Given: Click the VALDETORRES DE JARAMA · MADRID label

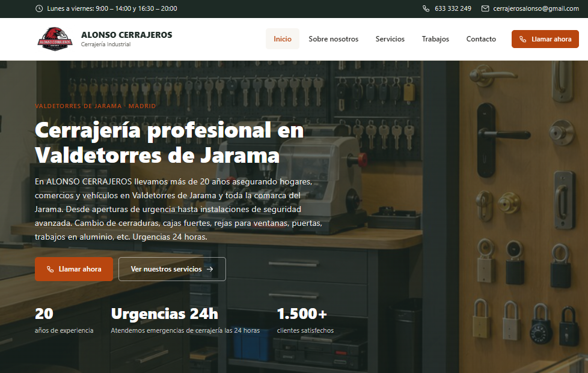Looking at the screenshot, I should pyautogui.click(x=95, y=106).
